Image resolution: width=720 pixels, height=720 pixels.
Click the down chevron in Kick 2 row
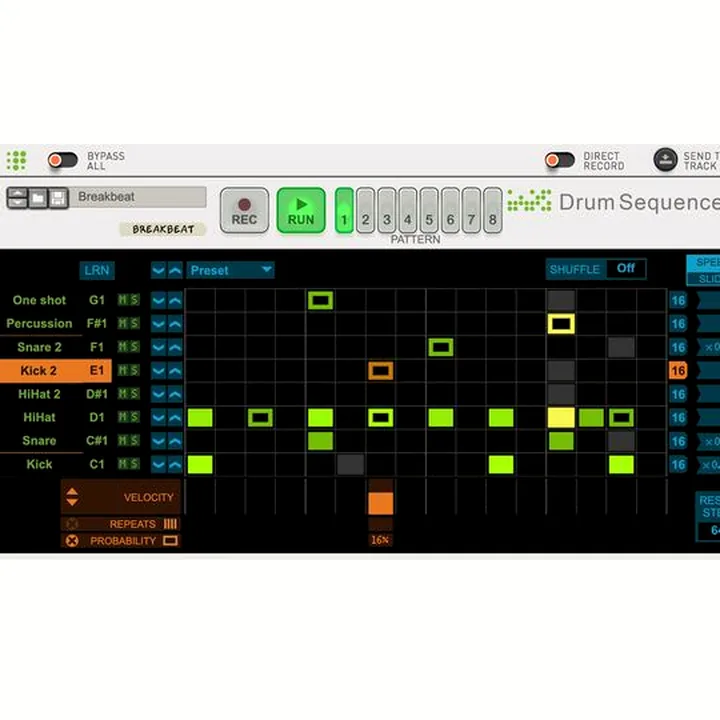coord(158,371)
